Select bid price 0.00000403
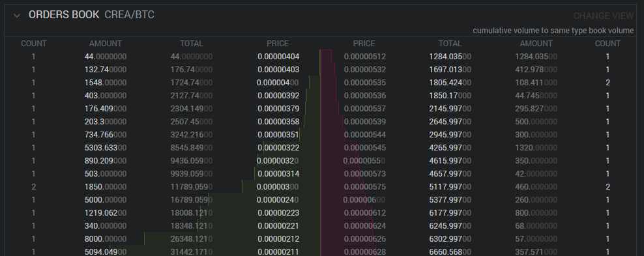This screenshot has width=644, height=256. (x=278, y=70)
